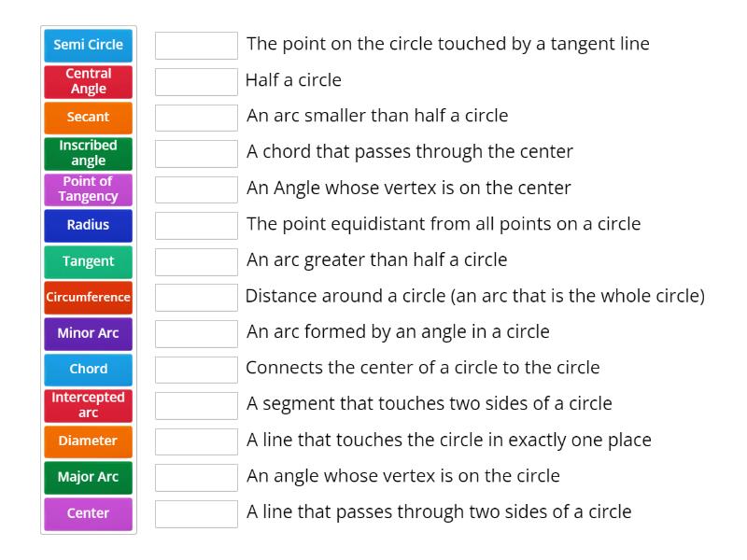The width and height of the screenshot is (747, 560).
Task: Click the answer box for the tangent line definition
Action: pos(196,44)
